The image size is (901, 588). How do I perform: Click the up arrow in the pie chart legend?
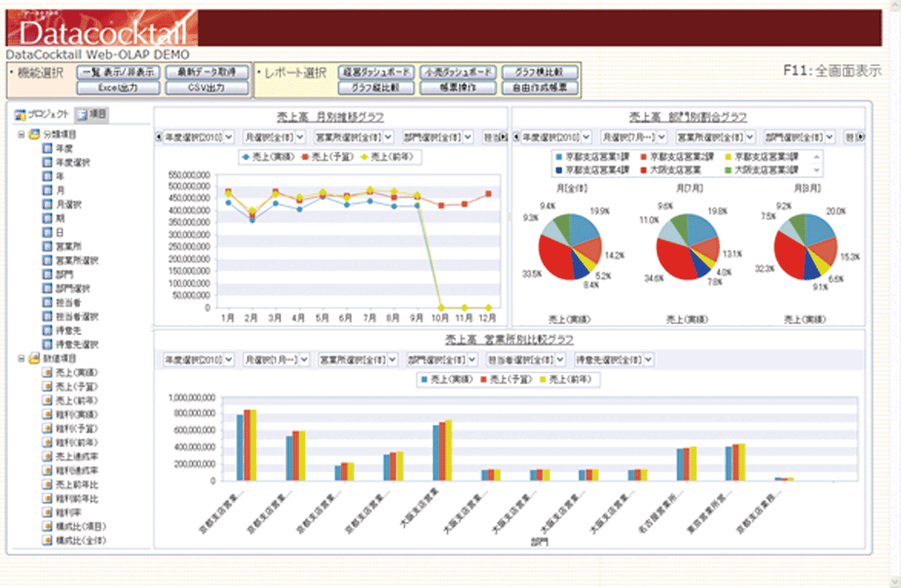click(817, 157)
